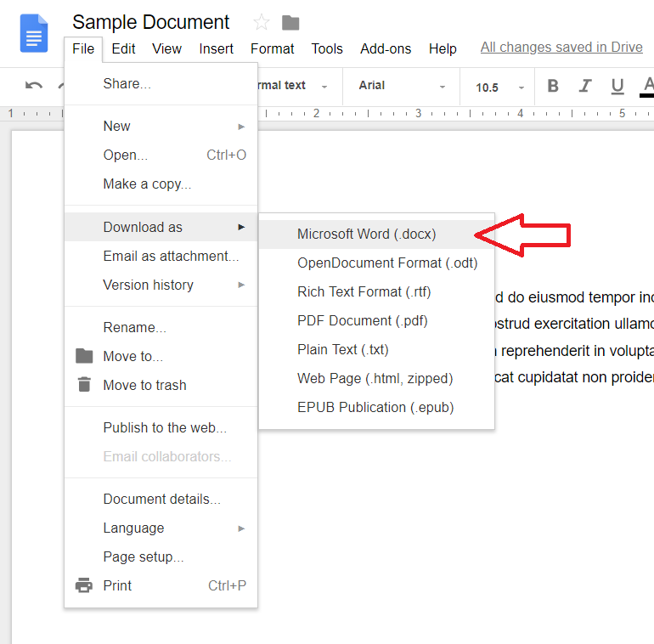This screenshot has height=644, width=654.
Task: Select Rename... in File menu
Action: click(161, 327)
